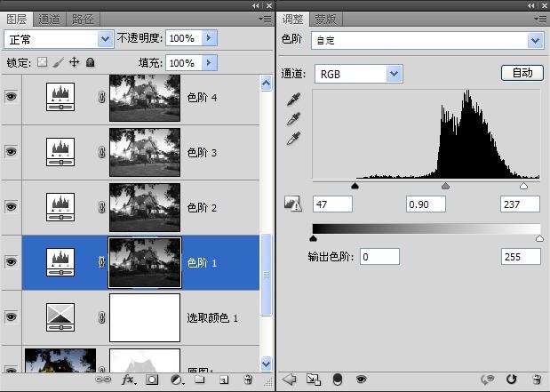Open layer style fx menu
The image size is (550, 392).
[128, 380]
